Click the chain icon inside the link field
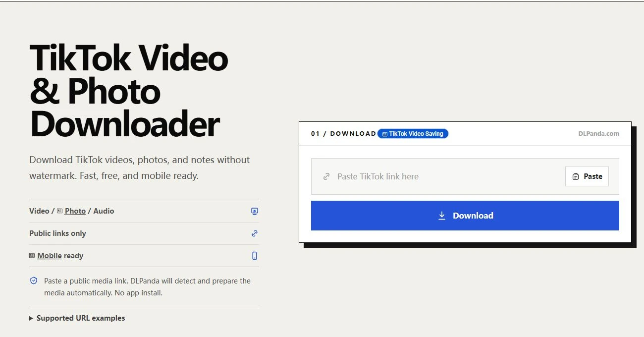This screenshot has width=644, height=337. 326,176
